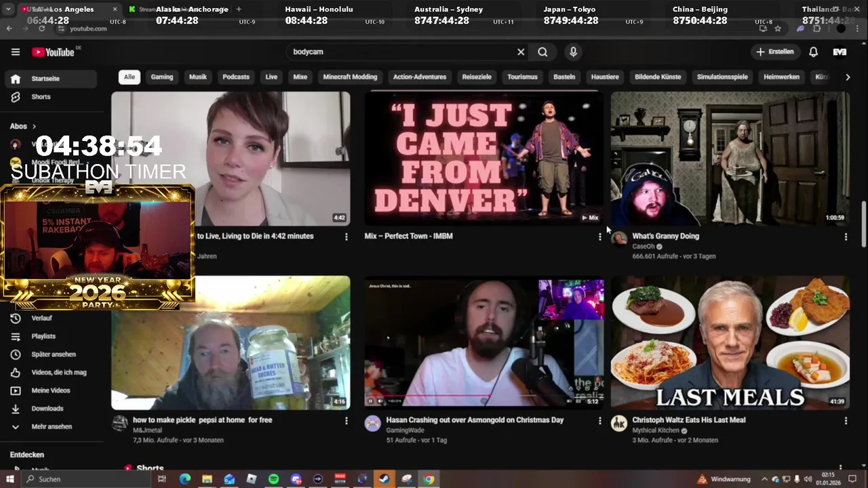Select the Podcasts filter chip
This screenshot has height=488, width=868.
coord(236,77)
